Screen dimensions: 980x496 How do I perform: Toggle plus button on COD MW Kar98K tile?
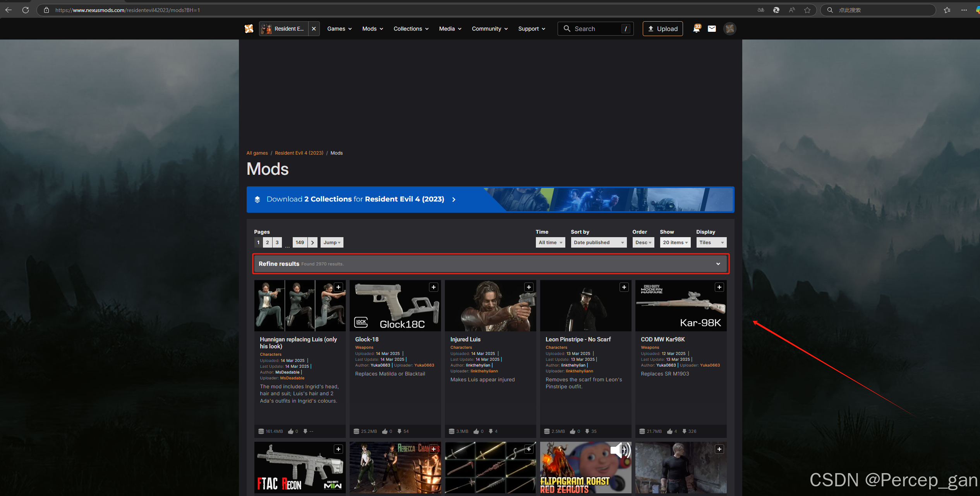point(719,287)
